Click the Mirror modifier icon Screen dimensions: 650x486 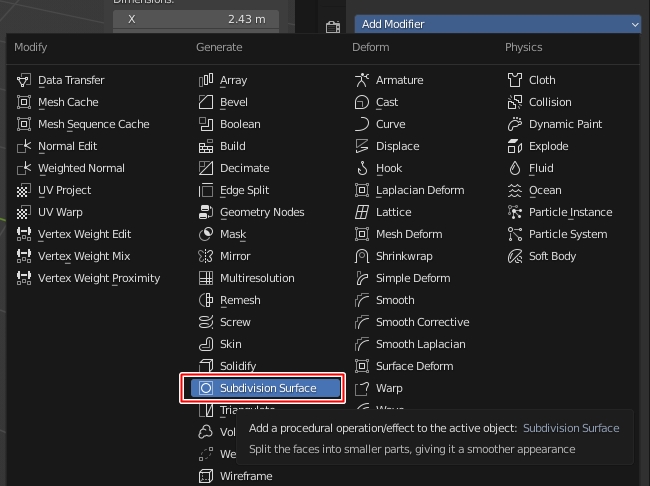[206, 256]
